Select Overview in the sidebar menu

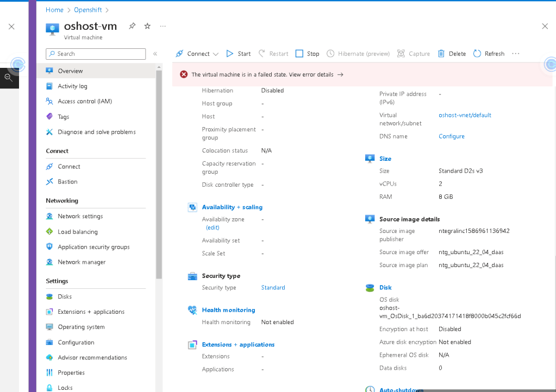(x=96, y=71)
